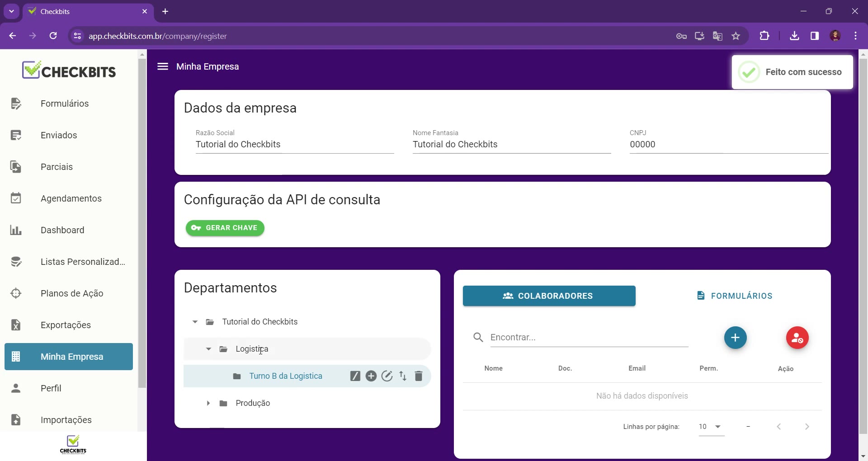
Task: Open the browser extensions icon
Action: 764,36
